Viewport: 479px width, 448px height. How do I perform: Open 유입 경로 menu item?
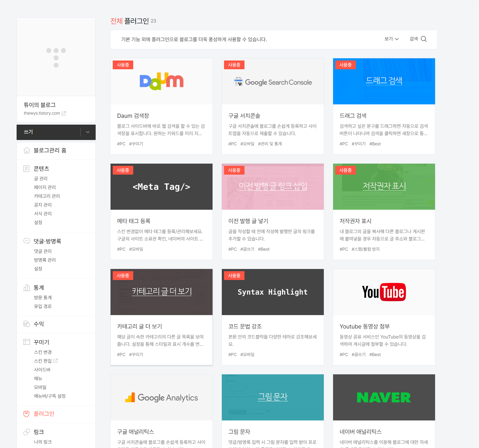point(43,306)
